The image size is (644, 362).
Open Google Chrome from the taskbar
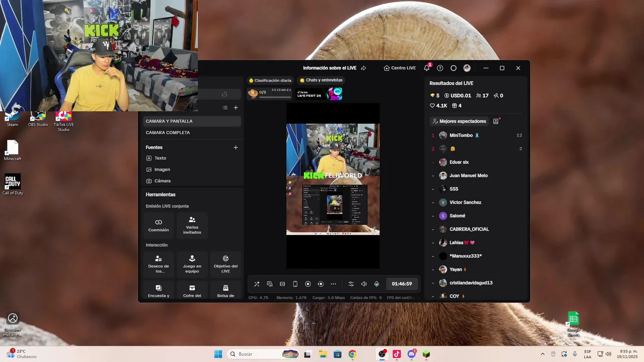[352, 354]
